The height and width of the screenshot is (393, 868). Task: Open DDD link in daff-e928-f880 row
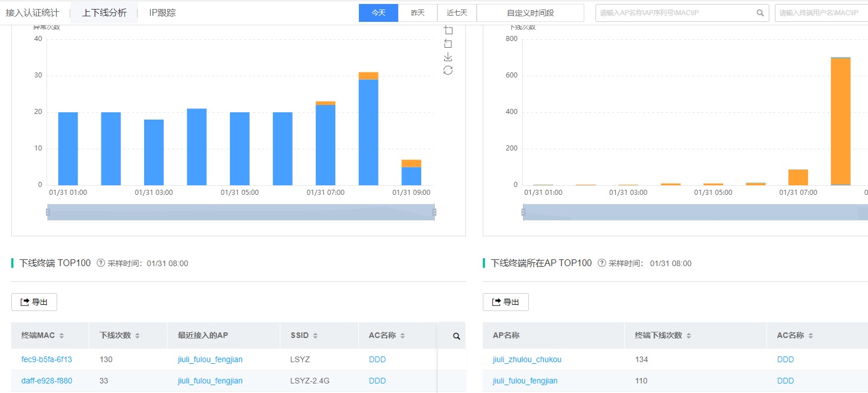point(377,381)
